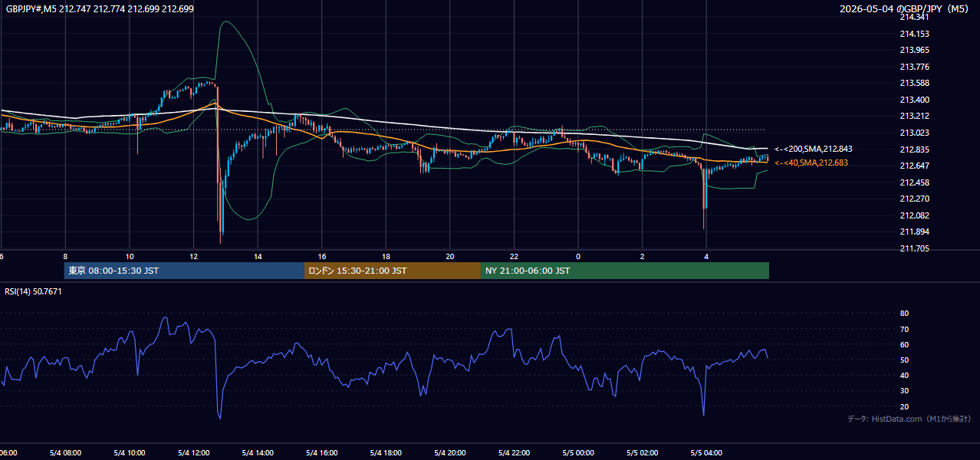The height and width of the screenshot is (460, 980).
Task: Click the 5/4 12:00 time label
Action: pyautogui.click(x=193, y=453)
